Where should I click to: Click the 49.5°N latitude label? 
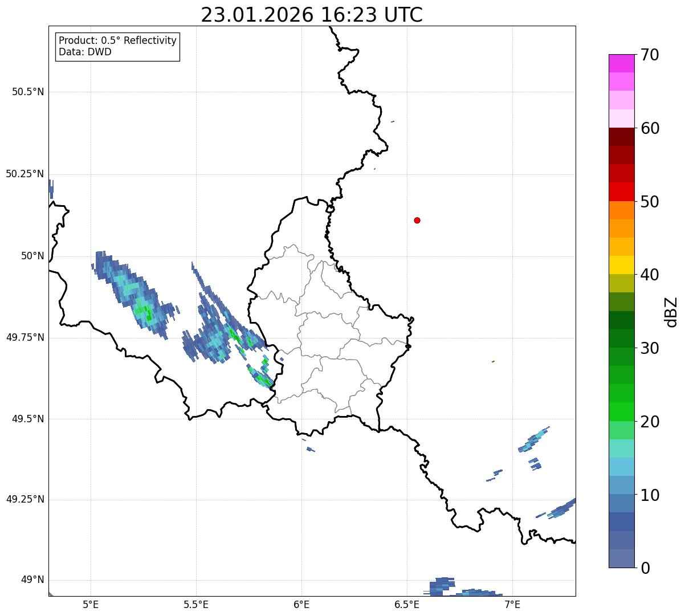(x=28, y=419)
